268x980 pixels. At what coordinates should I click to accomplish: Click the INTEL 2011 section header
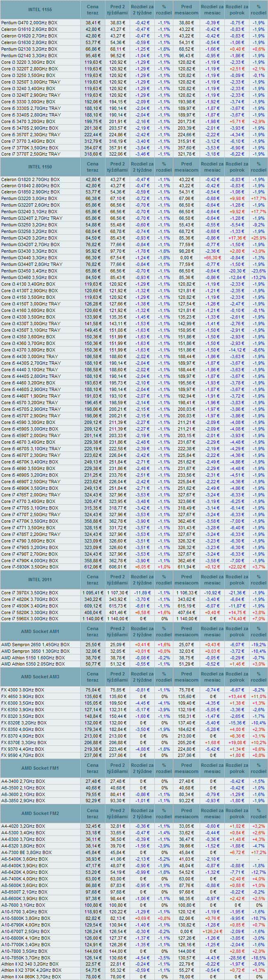(40, 580)
